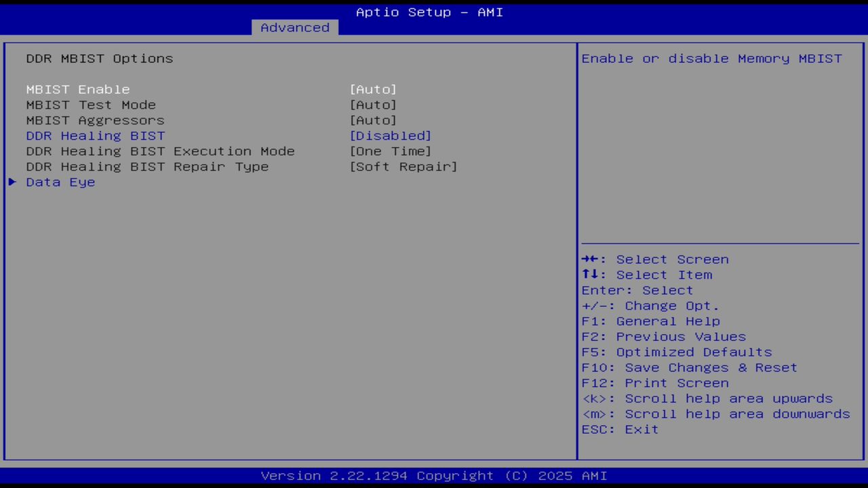Open the MBIST Enable value selector

(374, 89)
